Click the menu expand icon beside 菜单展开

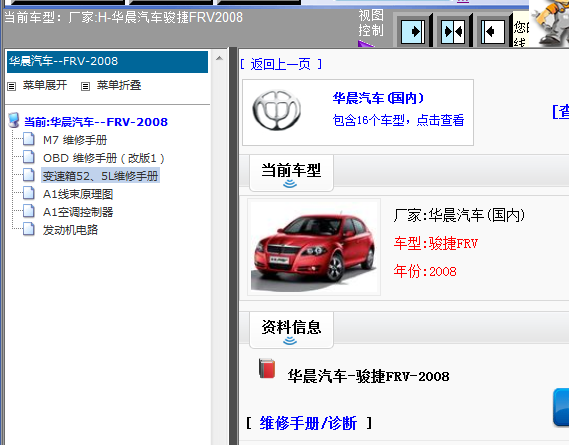click(x=12, y=86)
